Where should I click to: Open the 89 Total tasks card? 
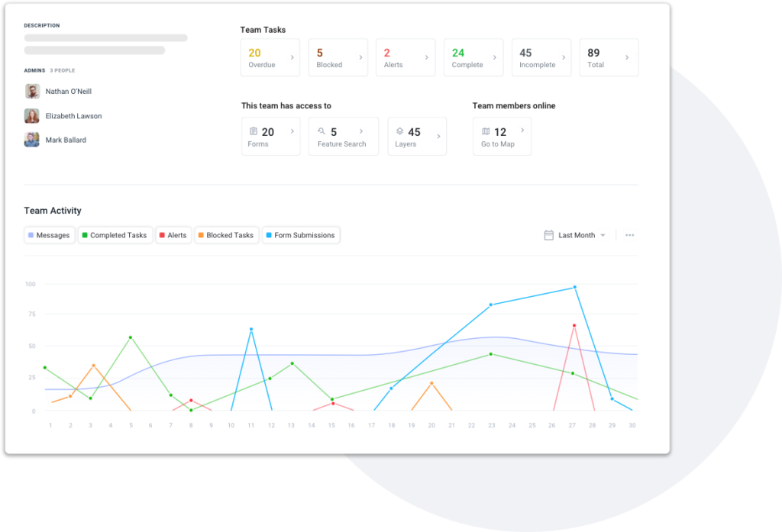(x=609, y=57)
